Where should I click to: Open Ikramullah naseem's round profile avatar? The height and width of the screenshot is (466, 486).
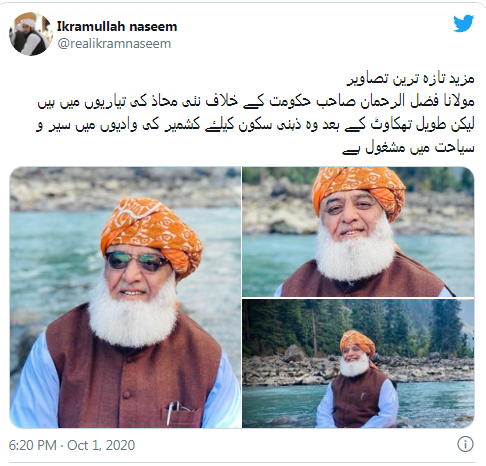click(31, 34)
